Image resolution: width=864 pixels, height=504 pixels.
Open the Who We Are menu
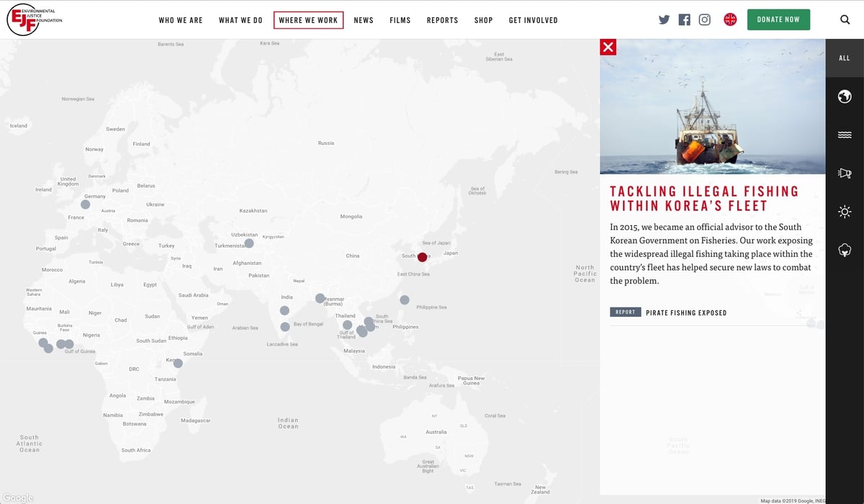[x=181, y=20]
